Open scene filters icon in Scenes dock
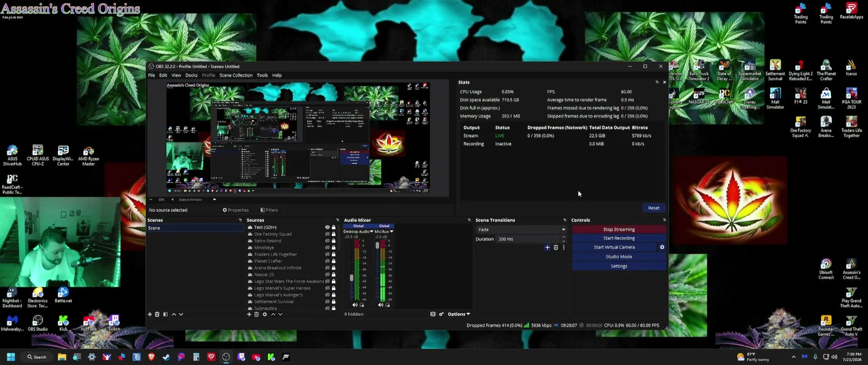This screenshot has width=868, height=365. pos(165,314)
